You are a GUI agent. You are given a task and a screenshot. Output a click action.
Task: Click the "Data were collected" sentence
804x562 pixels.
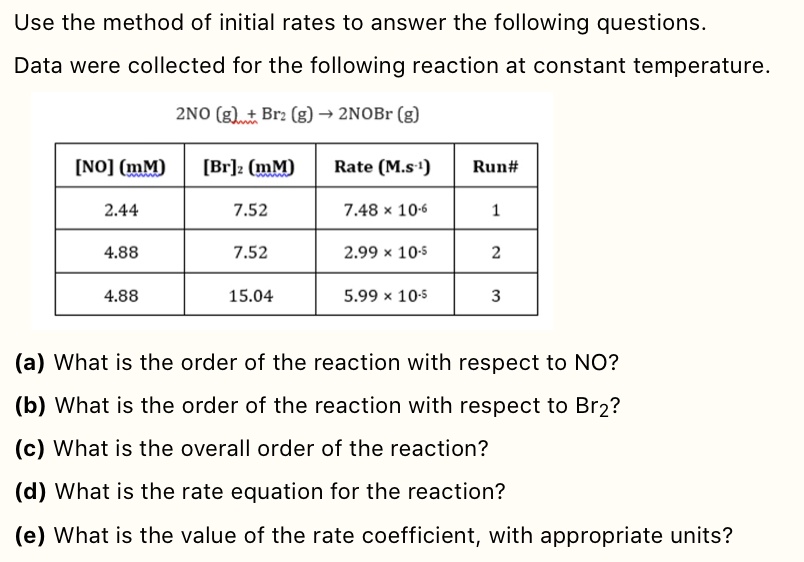click(392, 66)
